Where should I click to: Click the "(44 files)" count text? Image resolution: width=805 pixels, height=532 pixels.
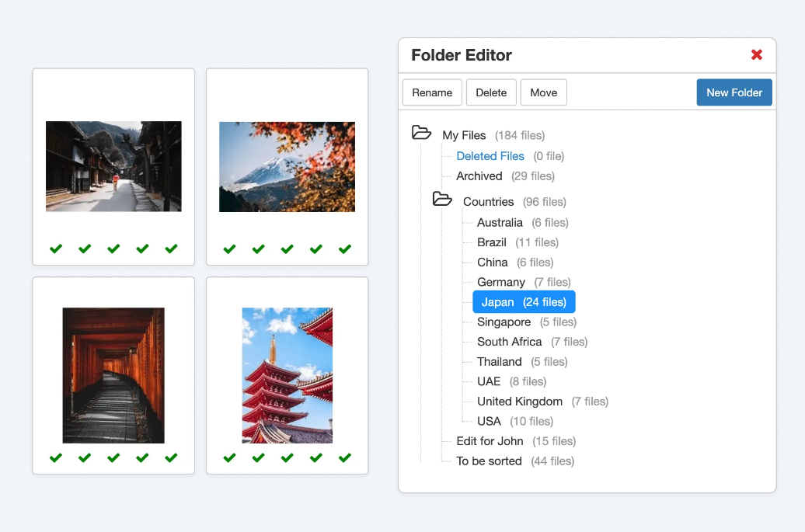click(x=552, y=461)
